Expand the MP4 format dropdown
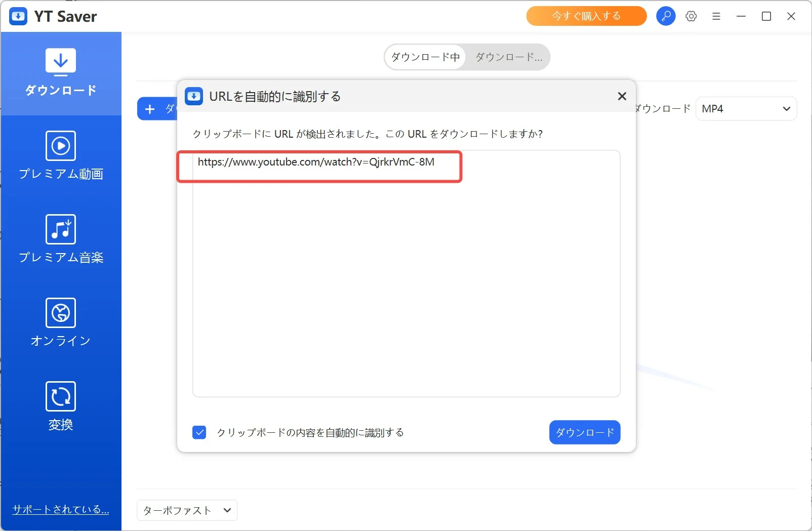The height and width of the screenshot is (531, 812). pos(746,109)
